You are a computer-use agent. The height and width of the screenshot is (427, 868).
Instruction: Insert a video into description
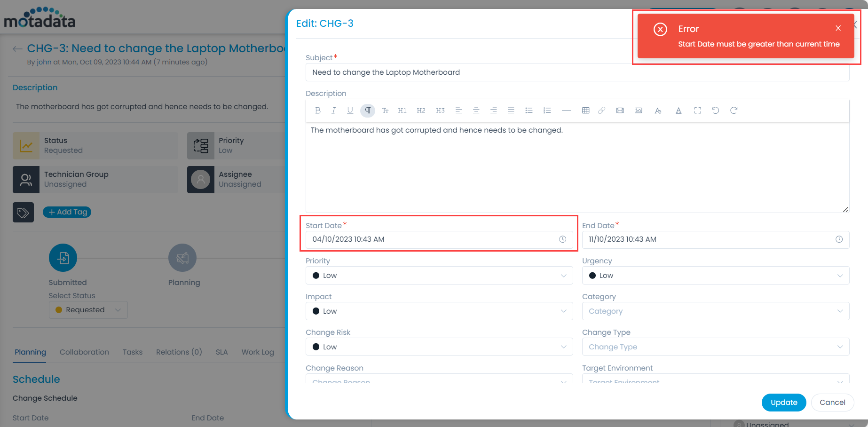coord(620,111)
